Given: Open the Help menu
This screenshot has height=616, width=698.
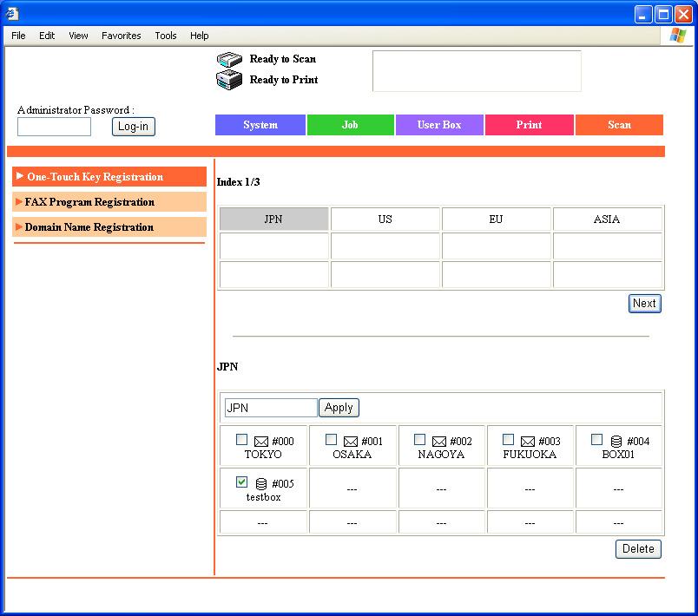Looking at the screenshot, I should click(199, 36).
